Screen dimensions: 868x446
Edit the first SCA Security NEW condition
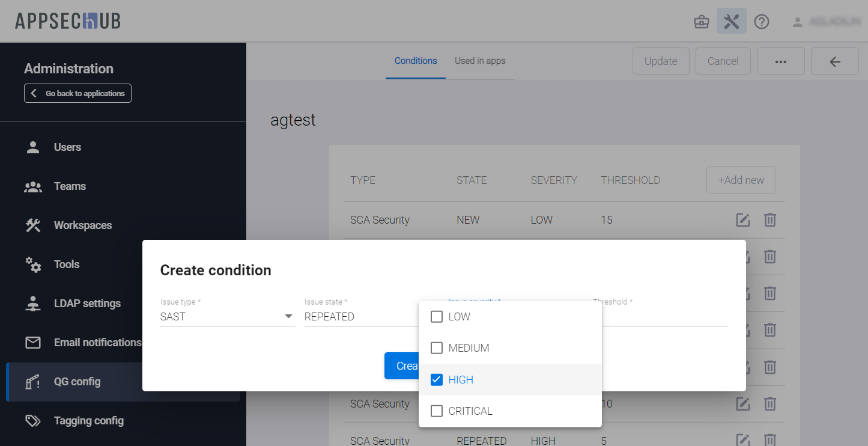pos(743,220)
